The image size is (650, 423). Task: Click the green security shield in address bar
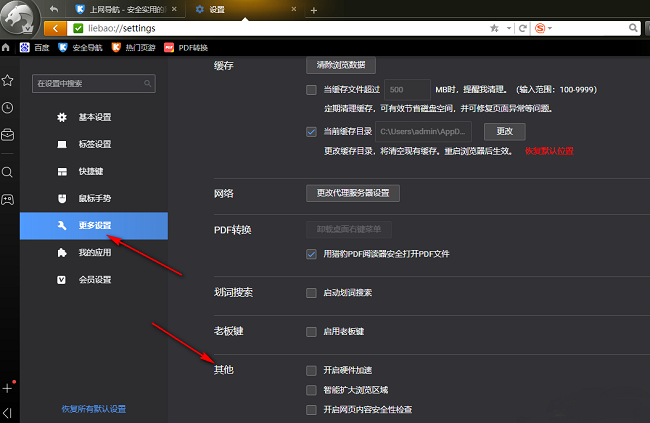[x=78, y=28]
